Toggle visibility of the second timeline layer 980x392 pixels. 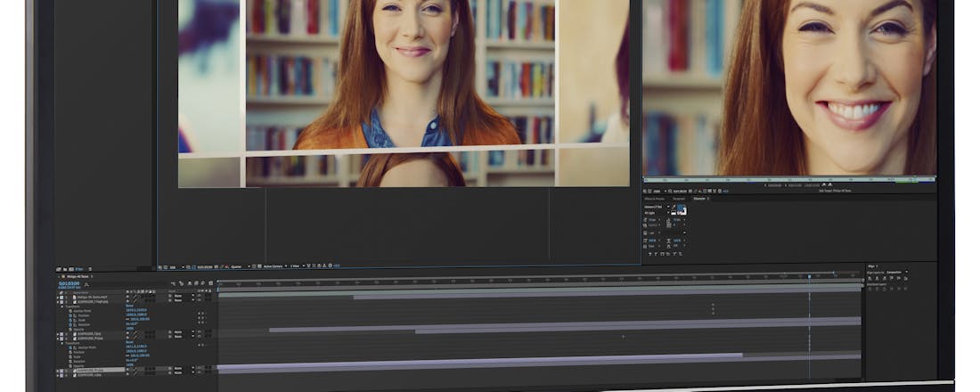click(x=60, y=301)
